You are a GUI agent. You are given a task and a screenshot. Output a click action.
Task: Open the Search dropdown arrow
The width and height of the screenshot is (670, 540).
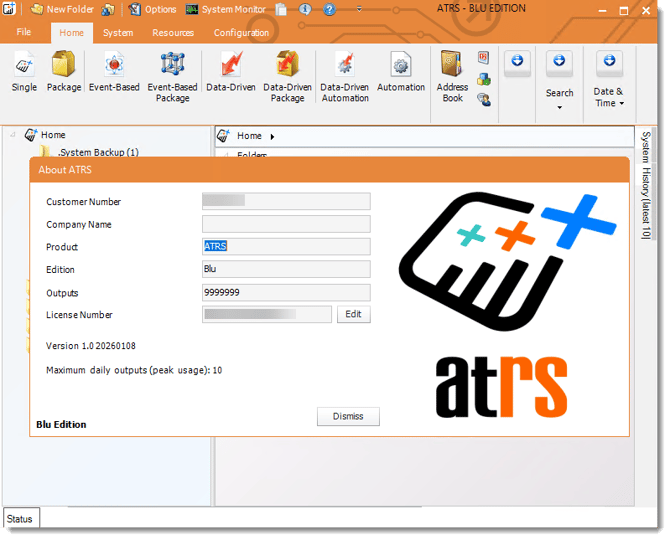[559, 108]
